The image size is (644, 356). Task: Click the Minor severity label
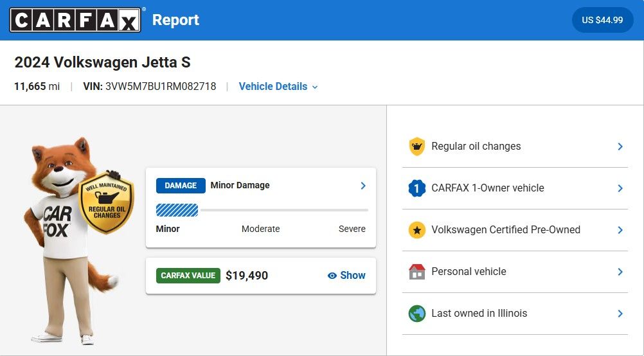tap(168, 229)
